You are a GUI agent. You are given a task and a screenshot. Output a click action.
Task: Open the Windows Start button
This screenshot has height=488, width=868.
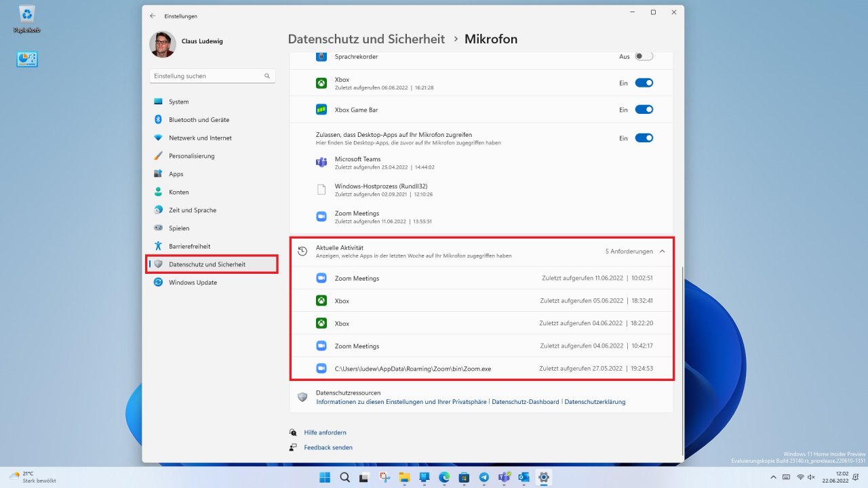[x=325, y=477]
